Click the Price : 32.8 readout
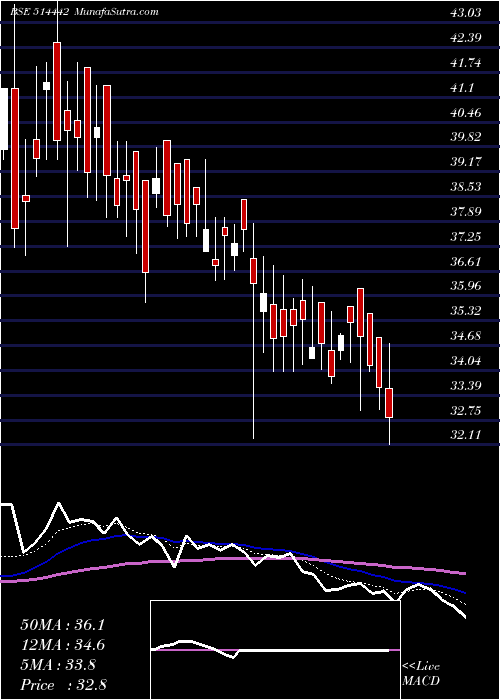 click(63, 685)
